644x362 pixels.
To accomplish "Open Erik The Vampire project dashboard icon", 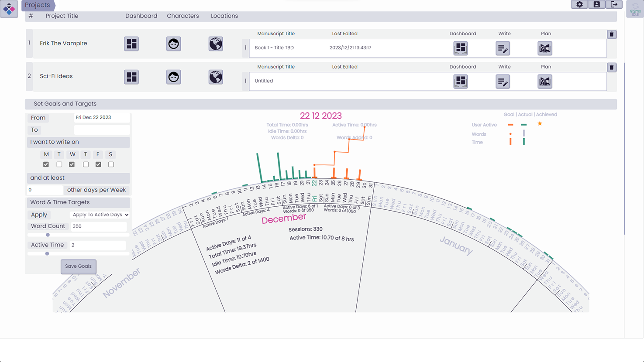I will [131, 44].
